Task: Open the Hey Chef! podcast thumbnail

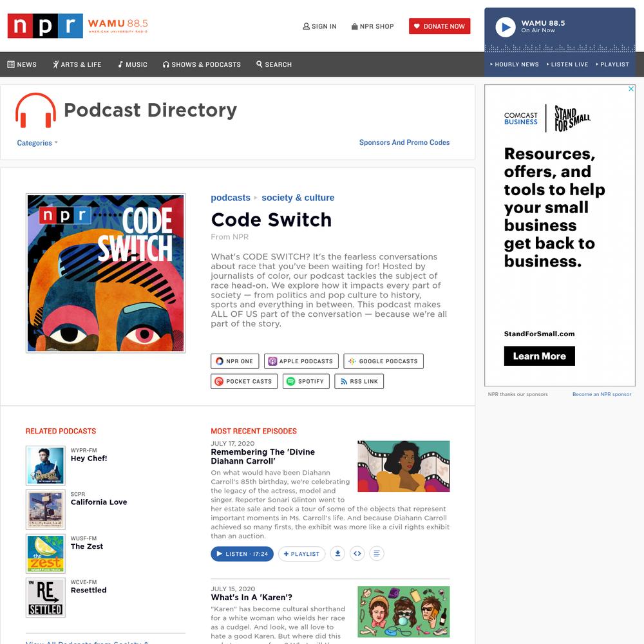Action: (x=46, y=466)
